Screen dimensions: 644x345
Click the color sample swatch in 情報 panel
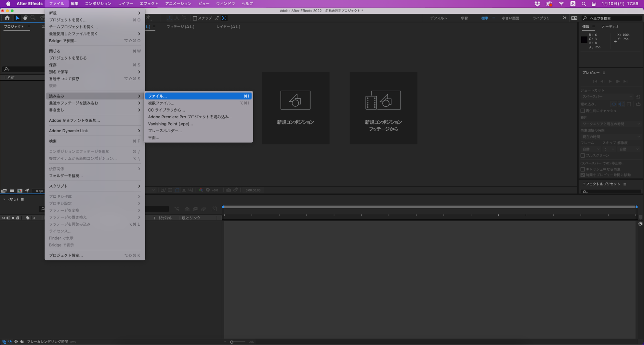pyautogui.click(x=584, y=40)
